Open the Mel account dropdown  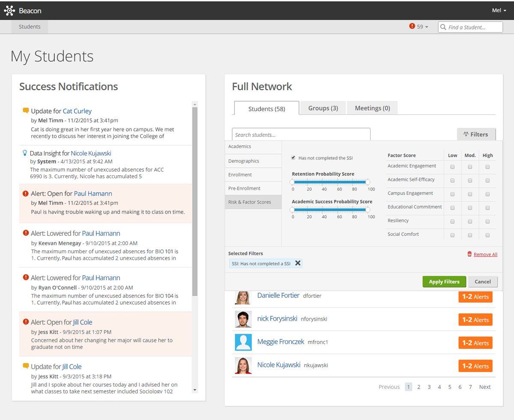499,10
